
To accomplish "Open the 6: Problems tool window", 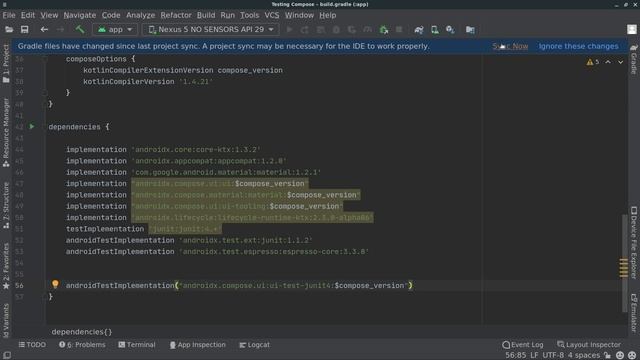I will coord(82,345).
